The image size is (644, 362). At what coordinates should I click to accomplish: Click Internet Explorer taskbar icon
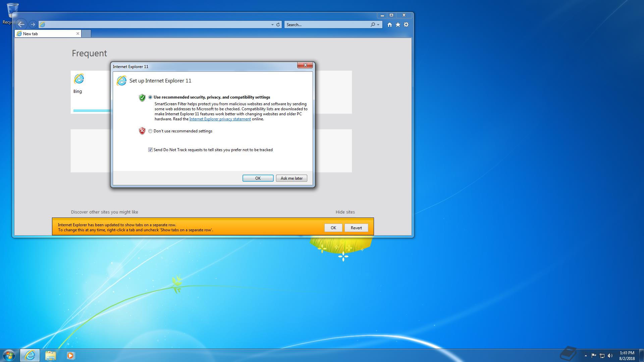point(30,355)
